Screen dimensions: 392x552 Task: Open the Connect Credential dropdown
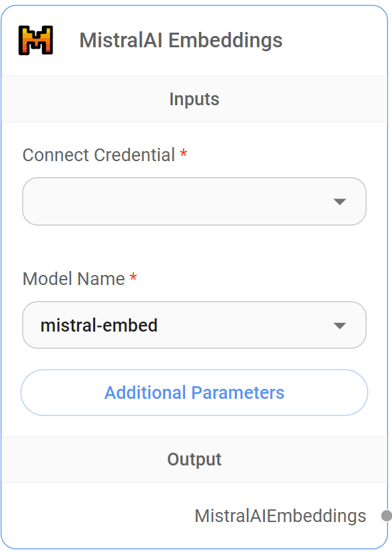[194, 201]
